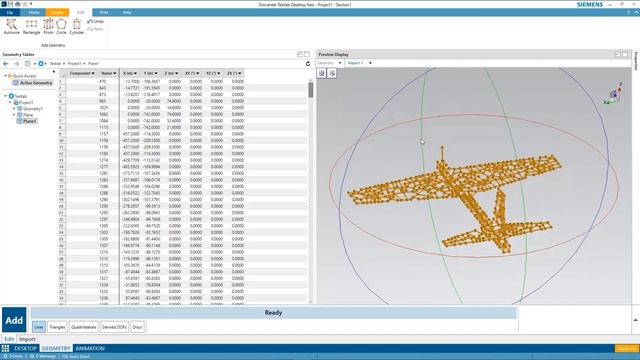Viewport: 640px width, 360px height.
Task: Click the Redo button in ribbon
Action: point(95,29)
